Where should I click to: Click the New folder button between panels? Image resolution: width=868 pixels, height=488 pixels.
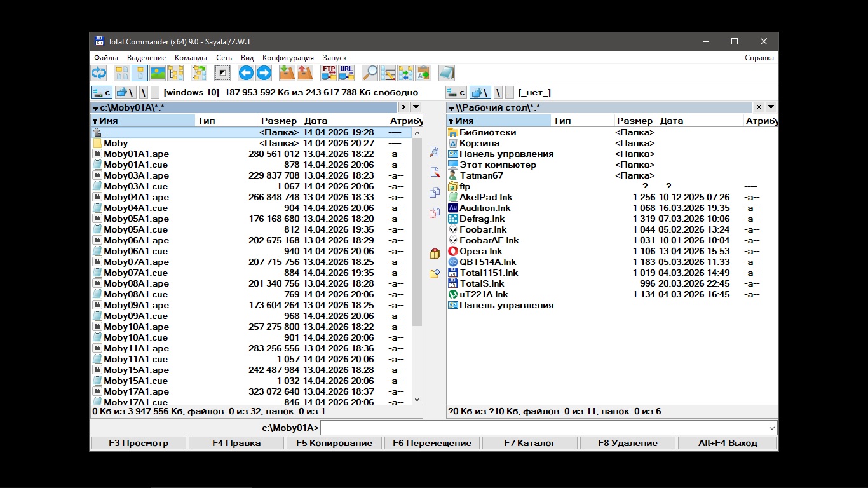click(x=435, y=274)
